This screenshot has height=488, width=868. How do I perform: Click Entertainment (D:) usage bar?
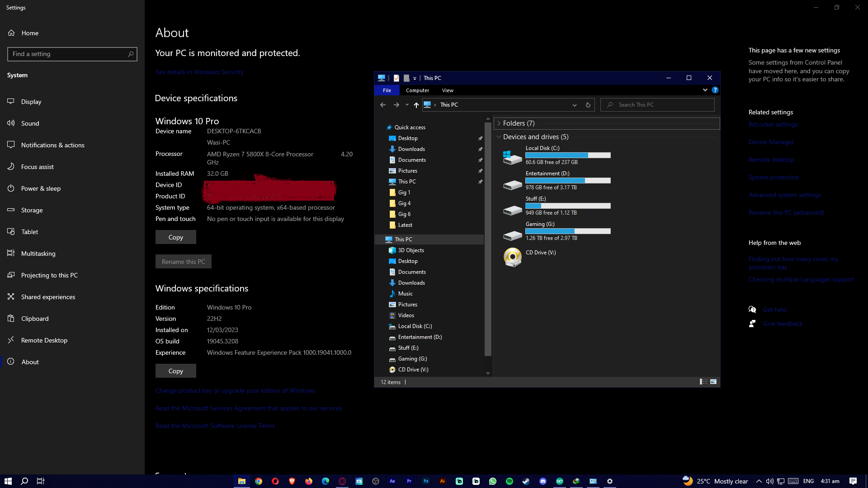[568, 180]
